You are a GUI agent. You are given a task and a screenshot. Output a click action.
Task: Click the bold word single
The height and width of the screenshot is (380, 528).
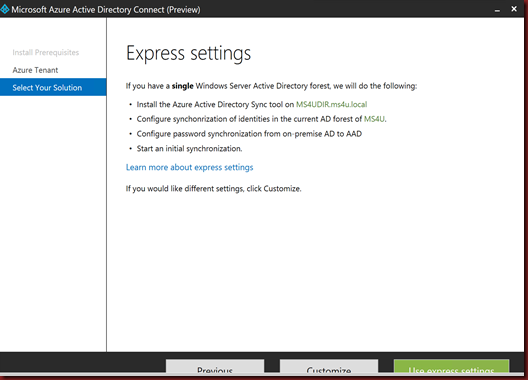point(183,86)
